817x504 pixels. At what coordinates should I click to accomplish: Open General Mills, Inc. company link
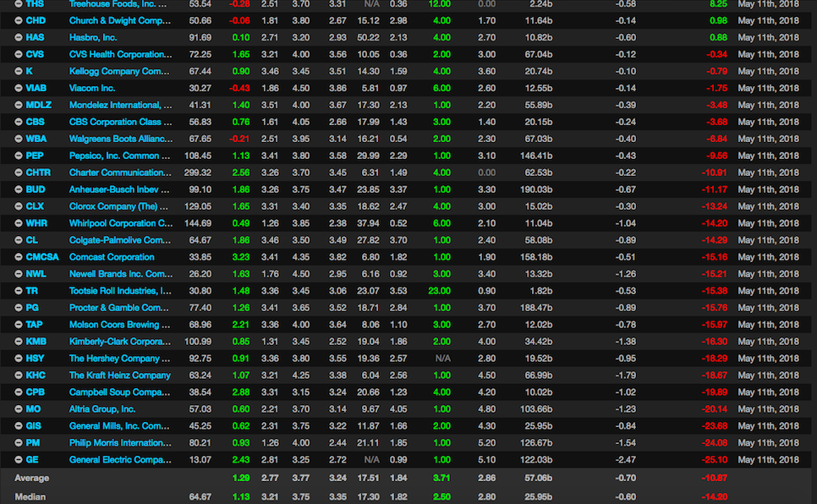(119, 426)
